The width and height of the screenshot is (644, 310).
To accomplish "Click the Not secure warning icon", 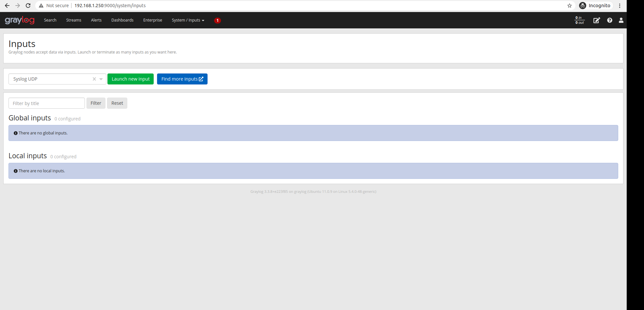I will point(41,6).
